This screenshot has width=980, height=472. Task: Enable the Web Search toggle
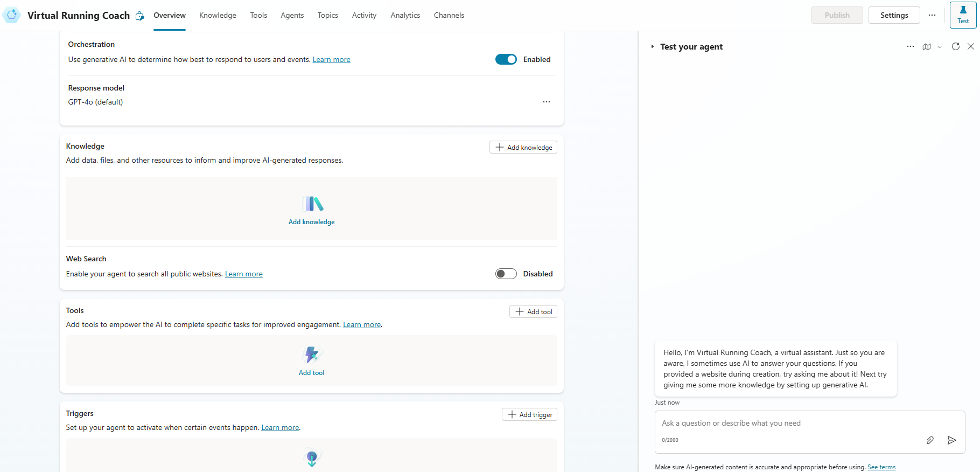tap(506, 274)
